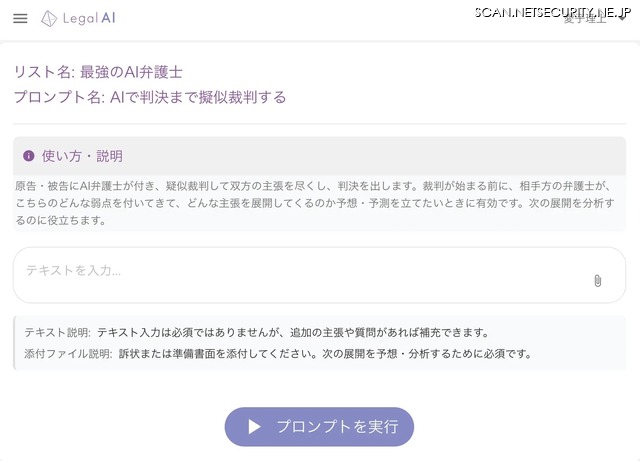
Task: Click the プロンプト名: AIで判決まで擬似裁判する text
Action: pos(150,98)
